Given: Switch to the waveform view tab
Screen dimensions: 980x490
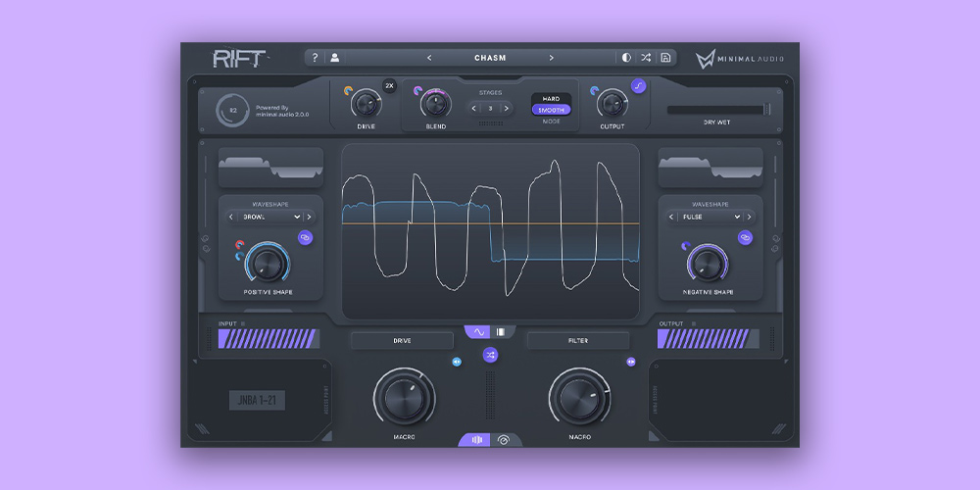Looking at the screenshot, I should click(480, 332).
